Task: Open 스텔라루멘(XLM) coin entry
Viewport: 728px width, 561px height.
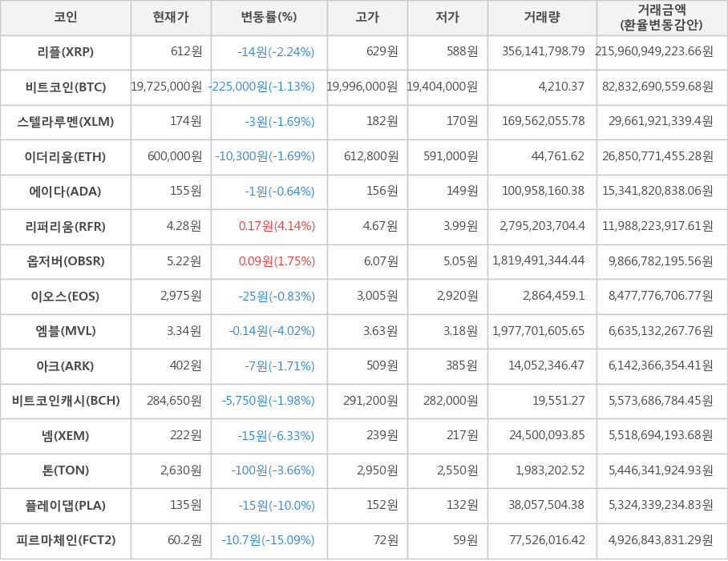Action: coord(66,122)
